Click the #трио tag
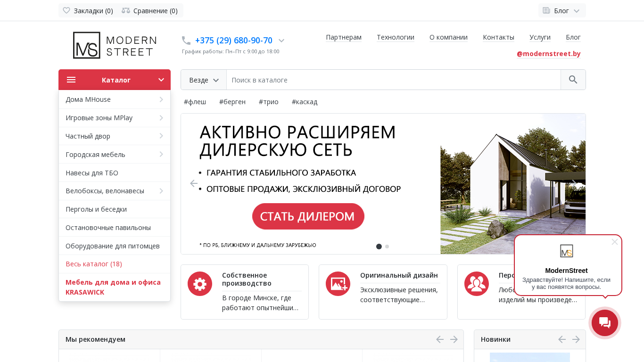Viewport: 644px width, 362px height. [x=269, y=102]
